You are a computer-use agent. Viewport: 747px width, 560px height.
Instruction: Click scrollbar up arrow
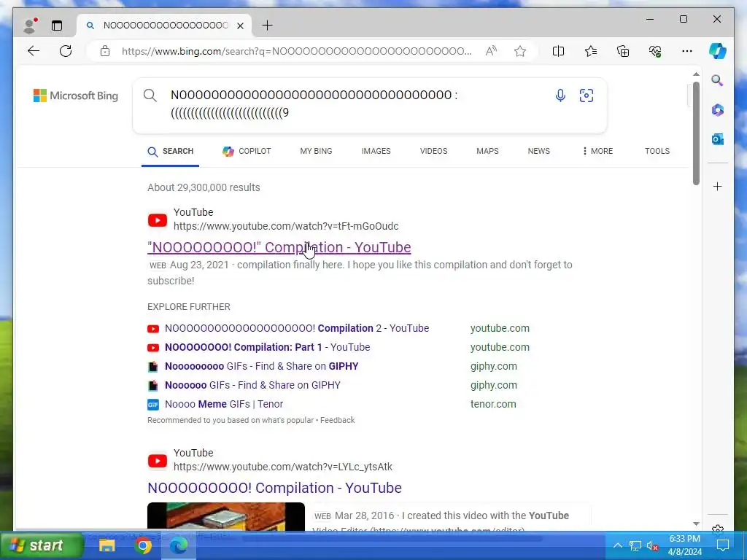pos(696,74)
